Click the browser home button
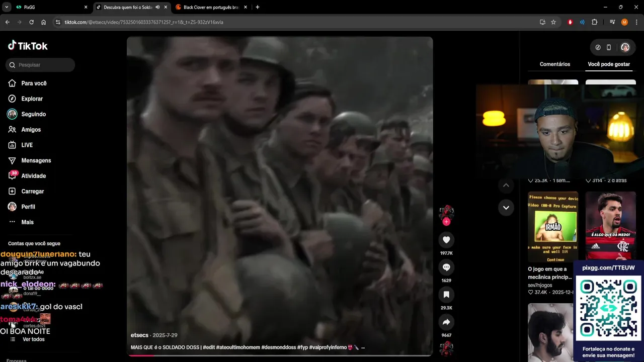Image resolution: width=644 pixels, height=362 pixels. coord(43,22)
